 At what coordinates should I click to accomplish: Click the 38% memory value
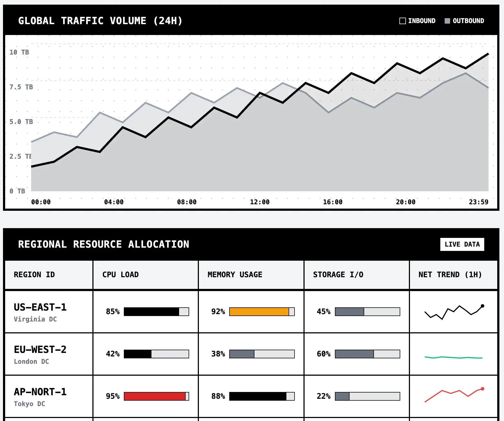218,354
